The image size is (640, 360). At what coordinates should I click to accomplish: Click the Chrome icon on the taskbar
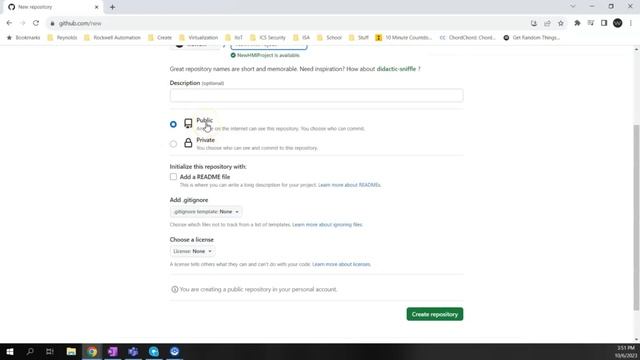pyautogui.click(x=92, y=351)
